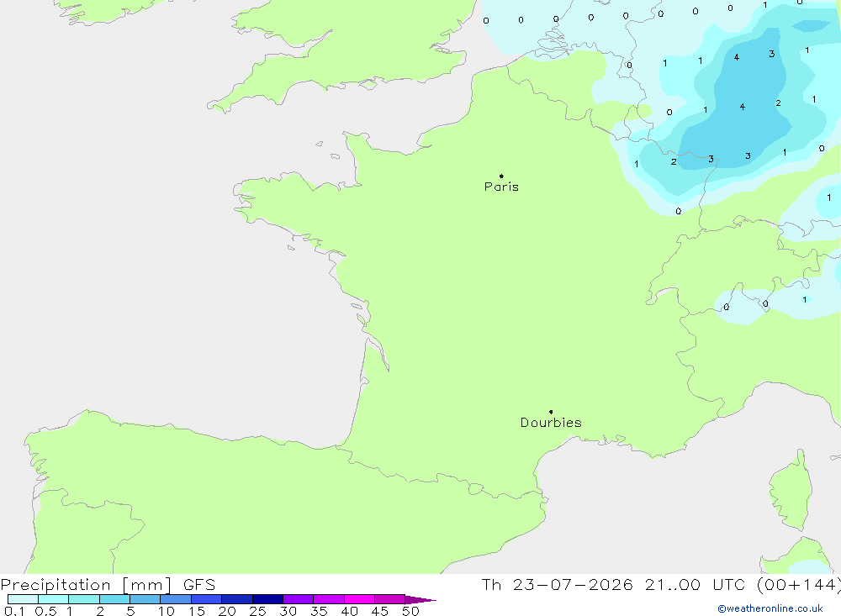
Task: Click the '10' legend scale label
Action: click(167, 611)
